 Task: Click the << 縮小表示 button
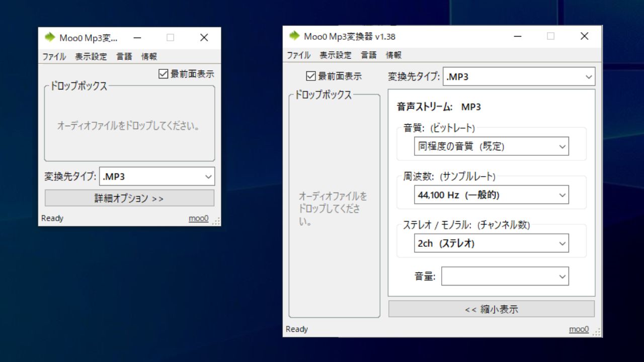[492, 309]
